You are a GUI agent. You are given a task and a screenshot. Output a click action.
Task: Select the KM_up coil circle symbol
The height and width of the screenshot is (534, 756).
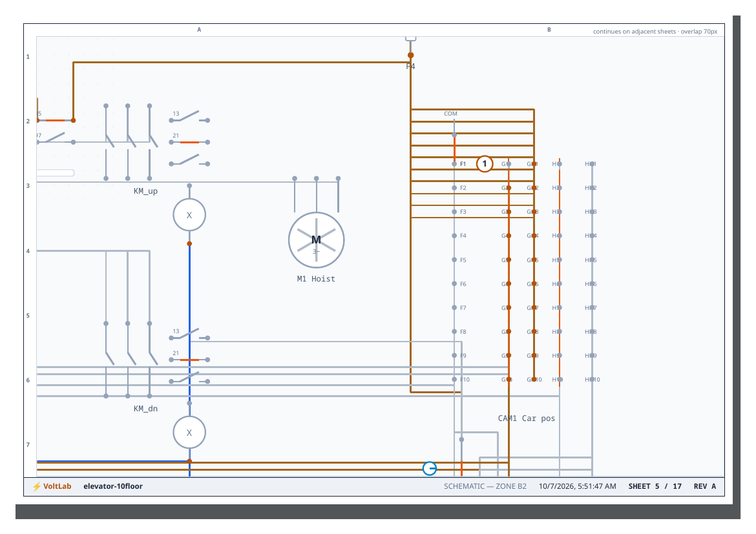[x=189, y=215]
